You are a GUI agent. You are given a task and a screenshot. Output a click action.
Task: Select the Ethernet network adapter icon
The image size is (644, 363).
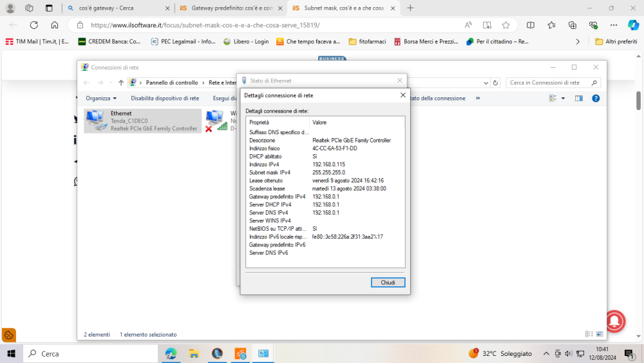pyautogui.click(x=97, y=121)
